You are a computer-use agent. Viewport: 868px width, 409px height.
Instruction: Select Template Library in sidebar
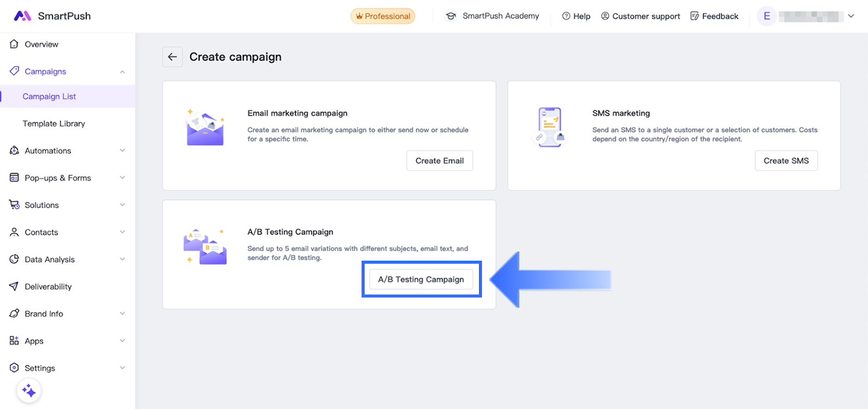coord(54,123)
